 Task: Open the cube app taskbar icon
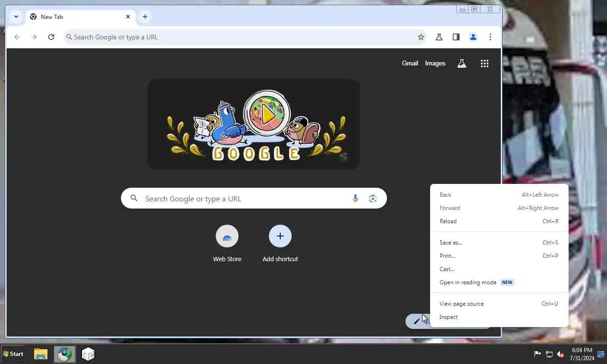click(x=88, y=354)
